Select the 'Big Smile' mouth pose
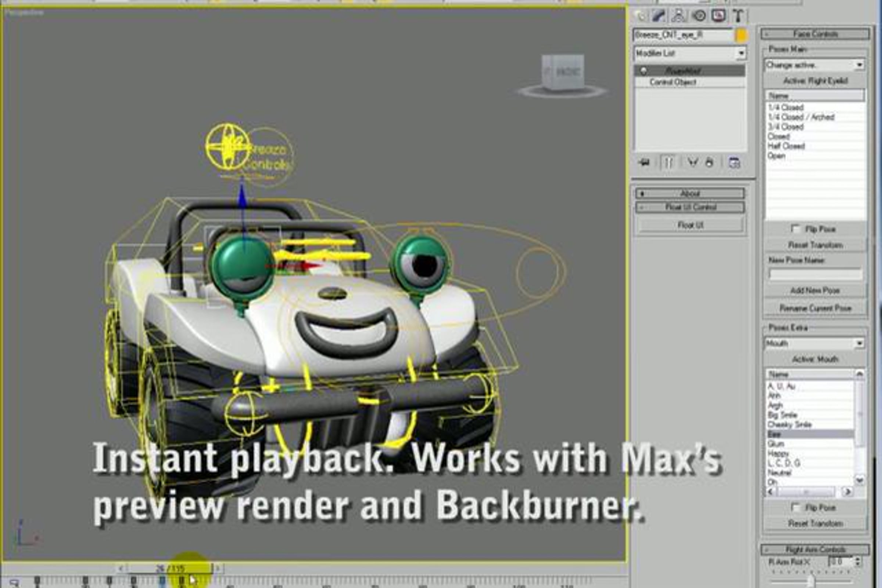The width and height of the screenshot is (882, 588). tap(810, 415)
